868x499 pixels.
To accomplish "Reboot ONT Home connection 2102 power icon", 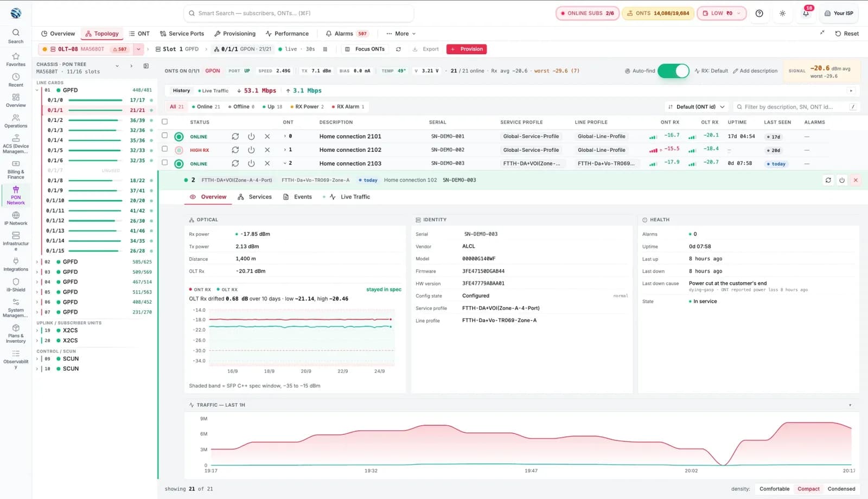I will 251,150.
